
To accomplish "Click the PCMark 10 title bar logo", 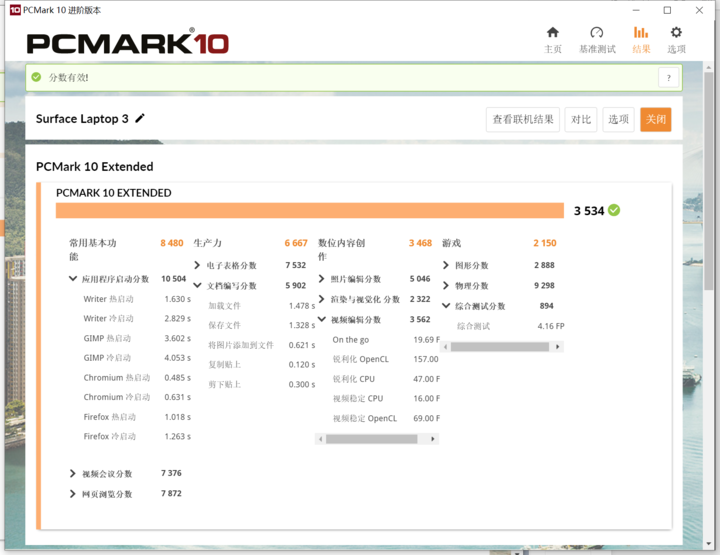I will [15, 10].
